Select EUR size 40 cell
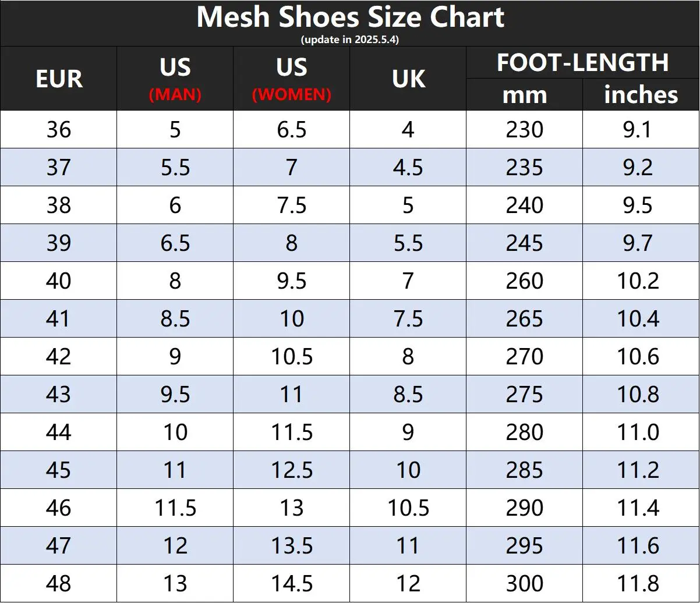 coord(59,281)
